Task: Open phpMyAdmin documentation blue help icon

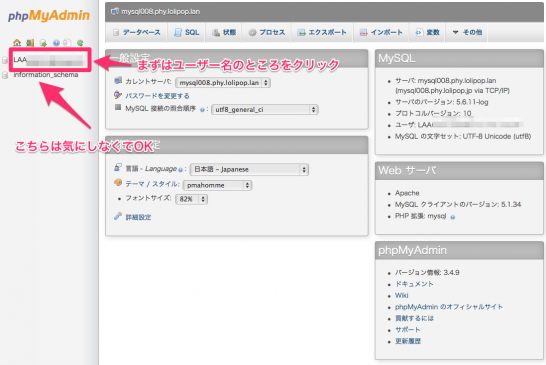Action: tap(56, 43)
